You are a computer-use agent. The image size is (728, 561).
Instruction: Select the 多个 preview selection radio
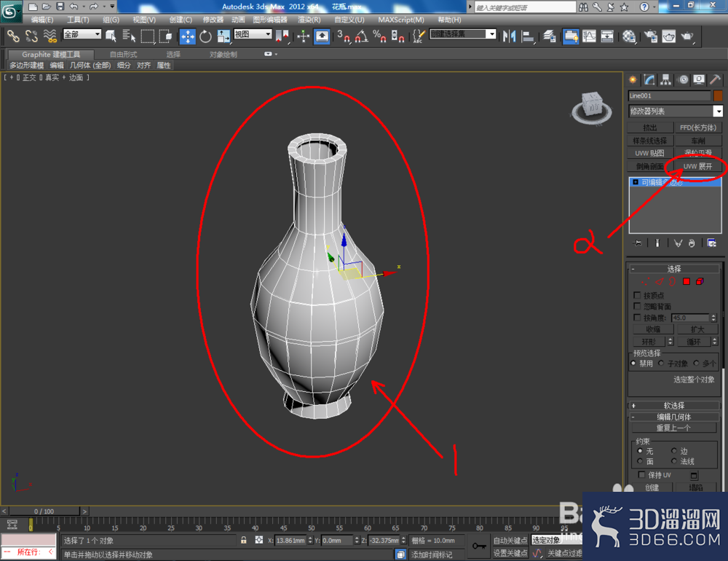click(x=696, y=363)
